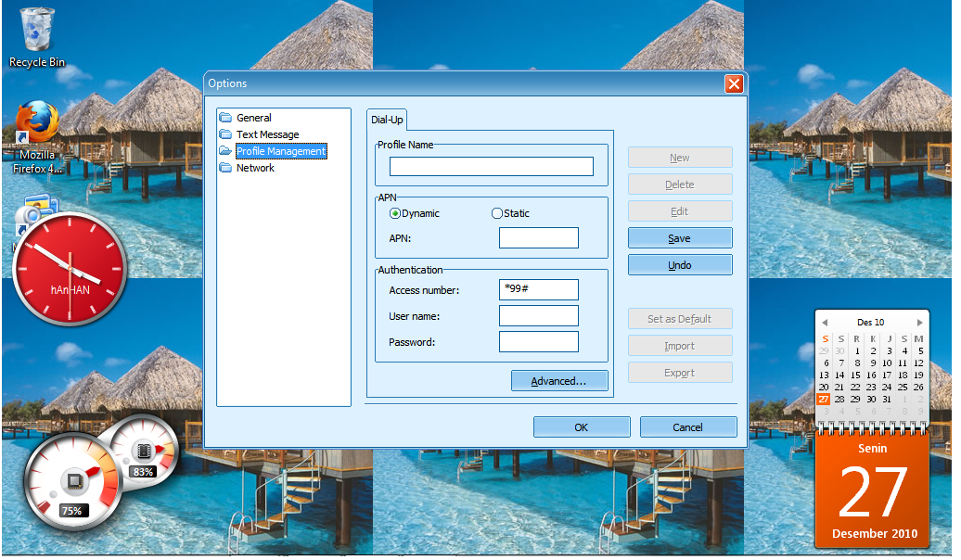Click the Export button
Viewport: 961px width, 560px height.
pyautogui.click(x=680, y=373)
